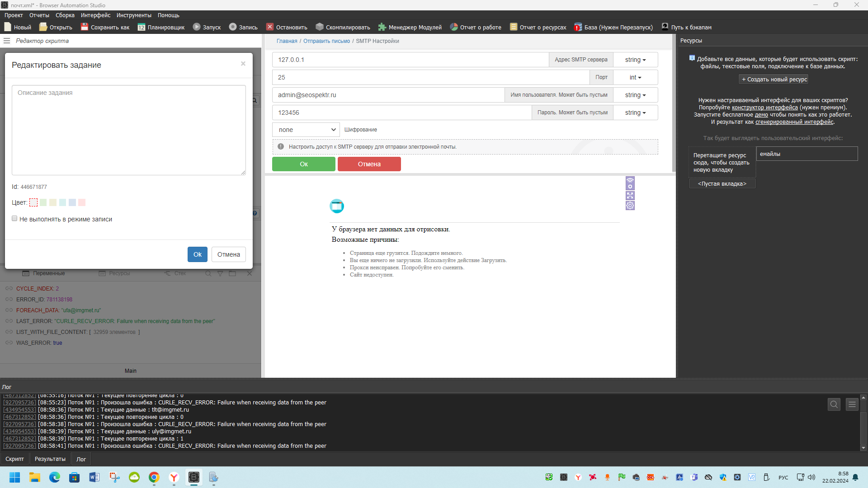
Task: Open the int type dropdown for port
Action: [635, 77]
